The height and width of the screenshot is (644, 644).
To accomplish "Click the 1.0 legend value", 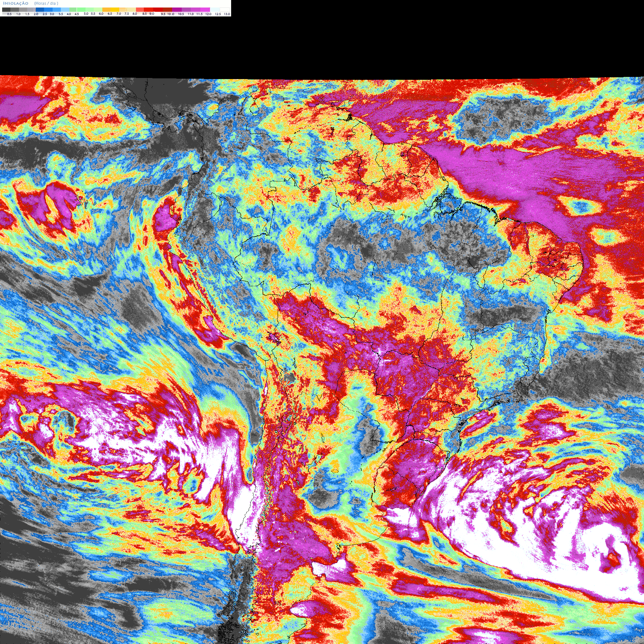I will click(x=18, y=14).
